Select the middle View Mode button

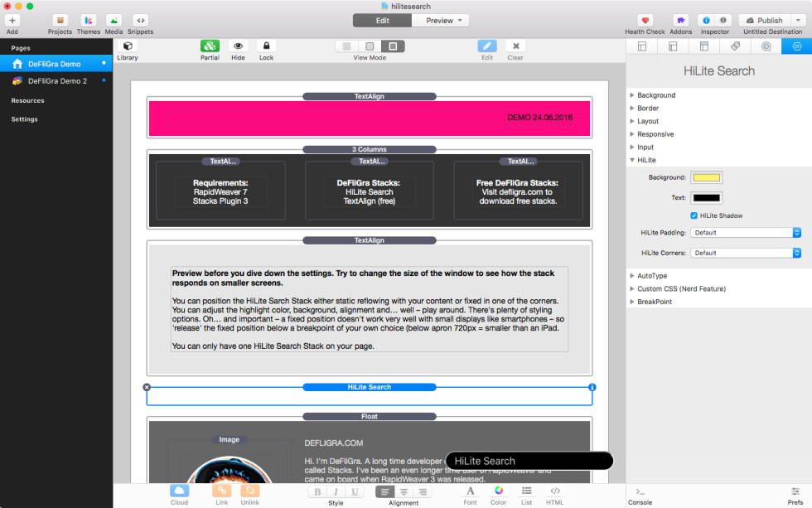click(370, 46)
